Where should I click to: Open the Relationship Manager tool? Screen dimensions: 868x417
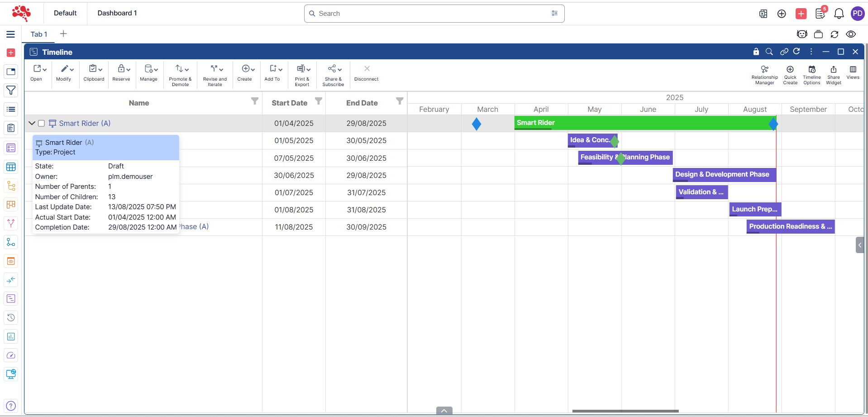point(764,74)
